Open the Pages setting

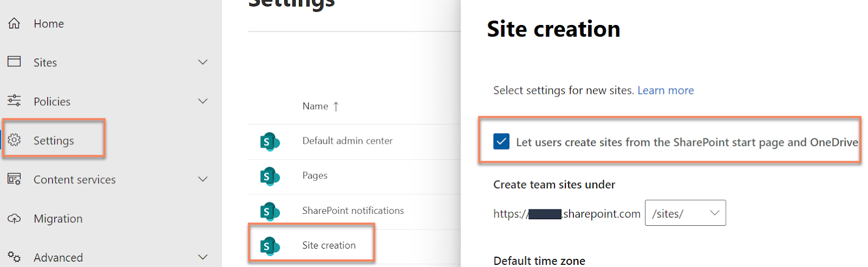[x=315, y=175]
